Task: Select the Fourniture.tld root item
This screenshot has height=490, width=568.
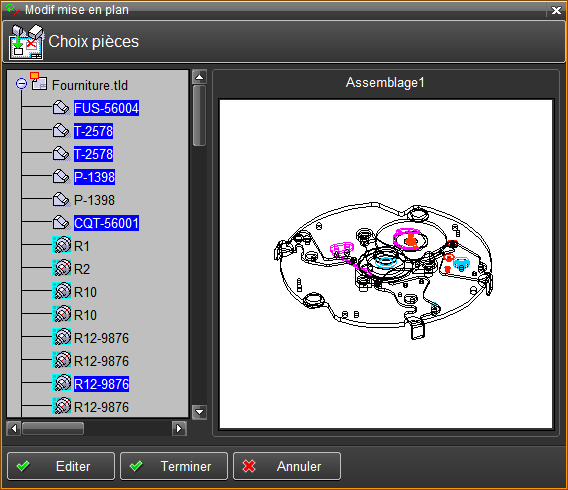Action: click(90, 85)
